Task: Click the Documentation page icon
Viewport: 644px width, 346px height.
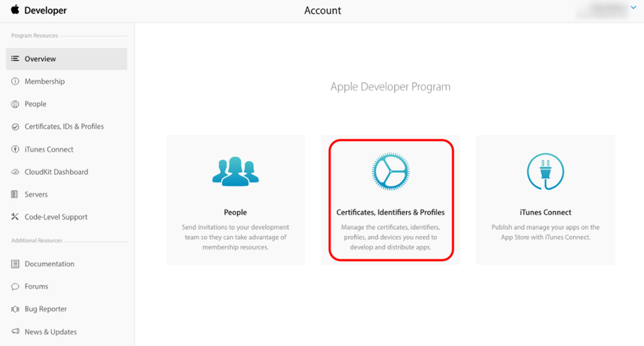Action: [15, 264]
